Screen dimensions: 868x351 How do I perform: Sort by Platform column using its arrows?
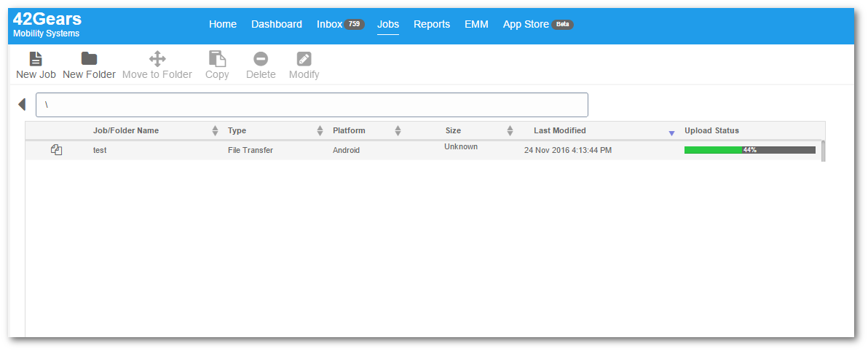coord(398,130)
